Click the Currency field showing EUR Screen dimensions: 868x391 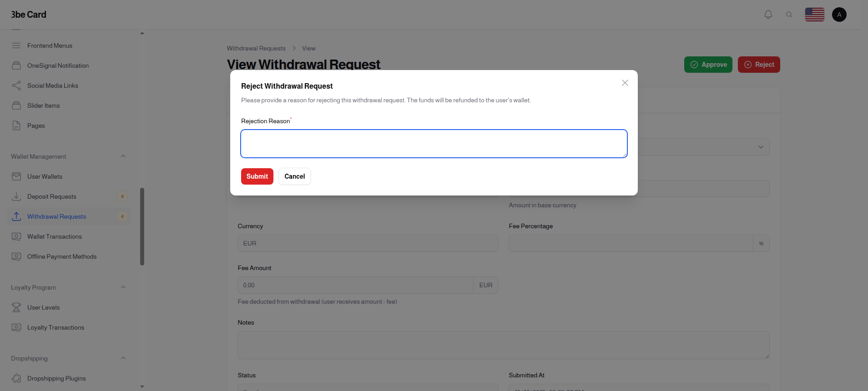click(368, 243)
